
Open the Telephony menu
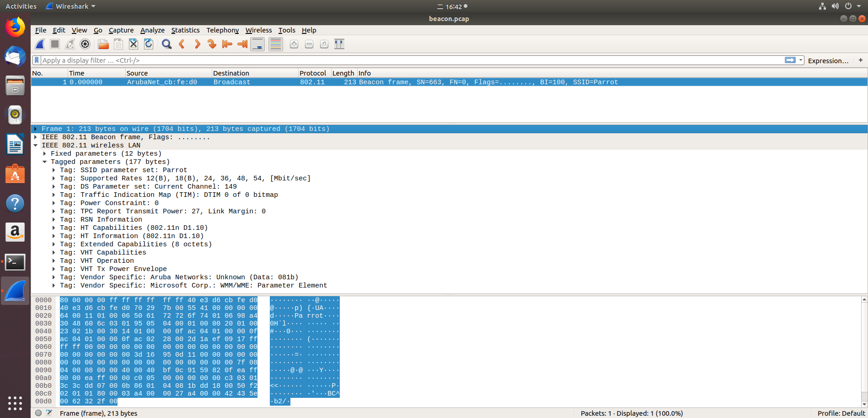pyautogui.click(x=222, y=30)
